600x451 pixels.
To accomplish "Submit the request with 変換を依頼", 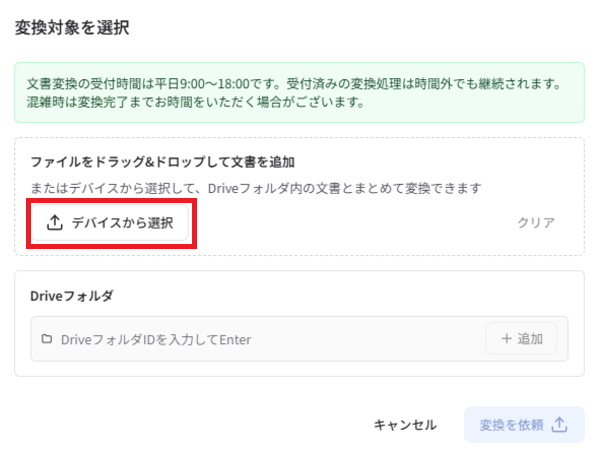I will point(524,425).
